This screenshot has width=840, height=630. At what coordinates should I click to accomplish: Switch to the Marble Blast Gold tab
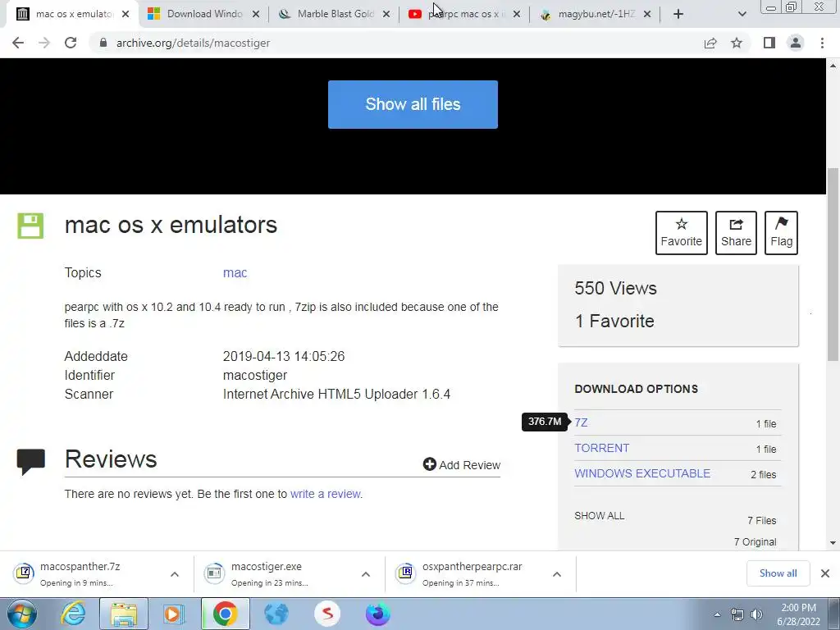click(335, 14)
